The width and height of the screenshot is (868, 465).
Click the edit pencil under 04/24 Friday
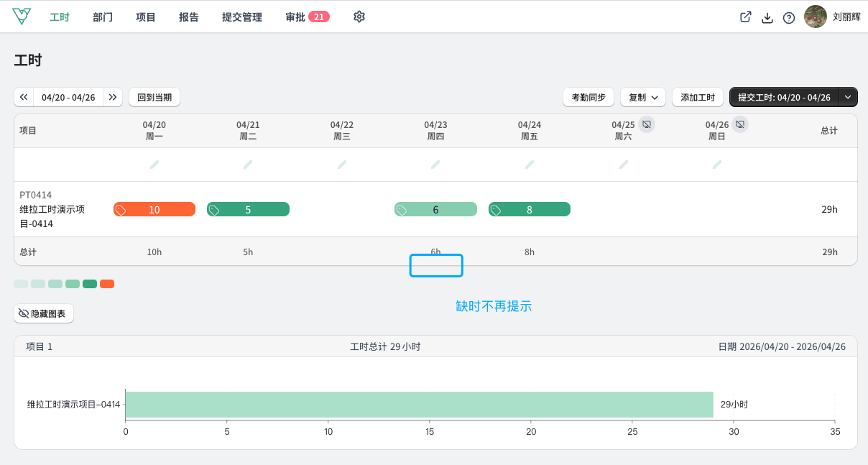530,165
